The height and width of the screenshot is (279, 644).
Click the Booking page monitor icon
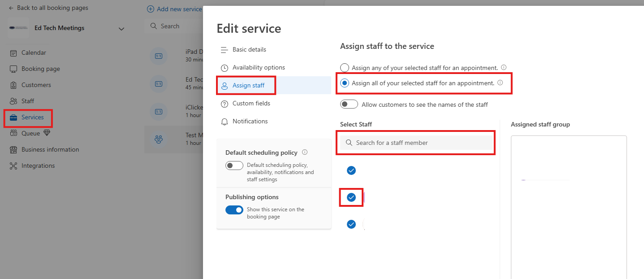(x=13, y=69)
